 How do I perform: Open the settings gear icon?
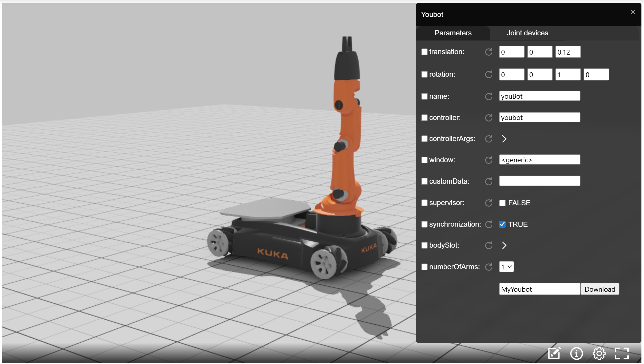pyautogui.click(x=599, y=354)
